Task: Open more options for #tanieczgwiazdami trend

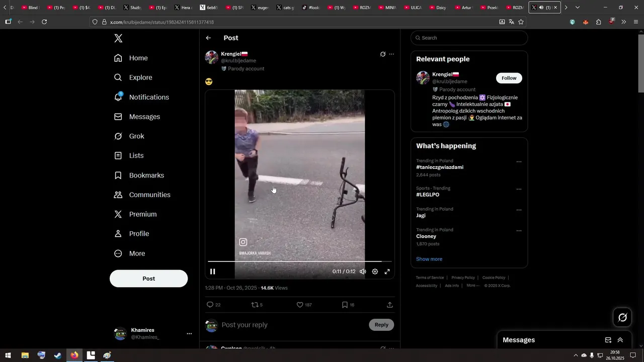Action: (x=519, y=162)
